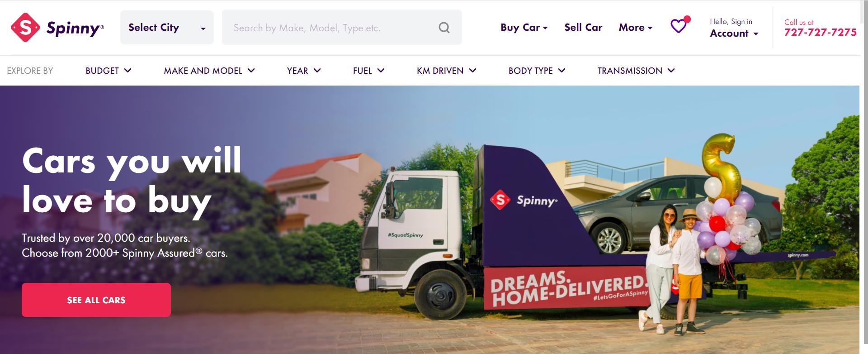Click the Transmission chevron arrow
Image resolution: width=868 pixels, height=354 pixels.
pos(671,71)
